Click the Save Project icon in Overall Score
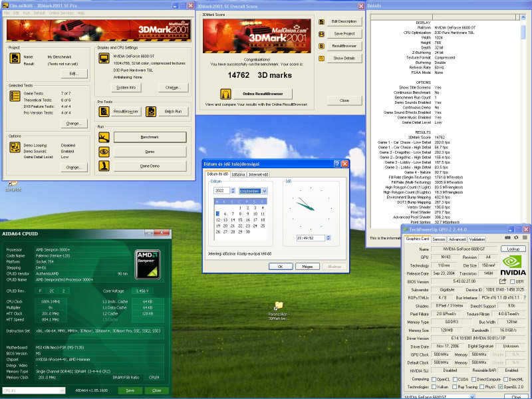This screenshot has width=532, height=399. click(x=321, y=34)
